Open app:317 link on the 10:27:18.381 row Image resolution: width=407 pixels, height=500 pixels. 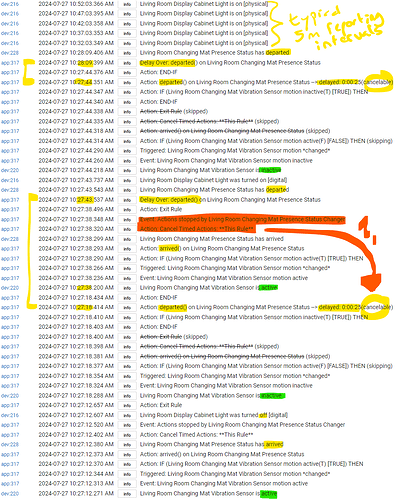pyautogui.click(x=10, y=357)
